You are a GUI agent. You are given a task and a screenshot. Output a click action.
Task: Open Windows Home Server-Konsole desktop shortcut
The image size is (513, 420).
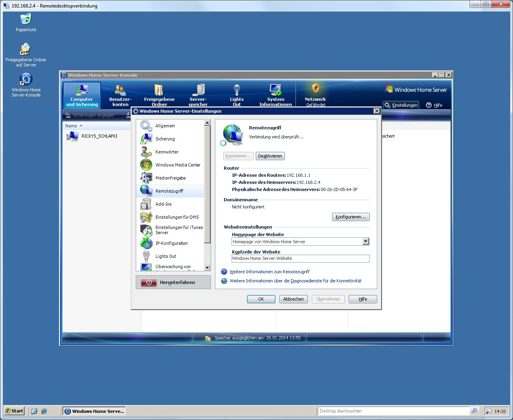point(26,85)
